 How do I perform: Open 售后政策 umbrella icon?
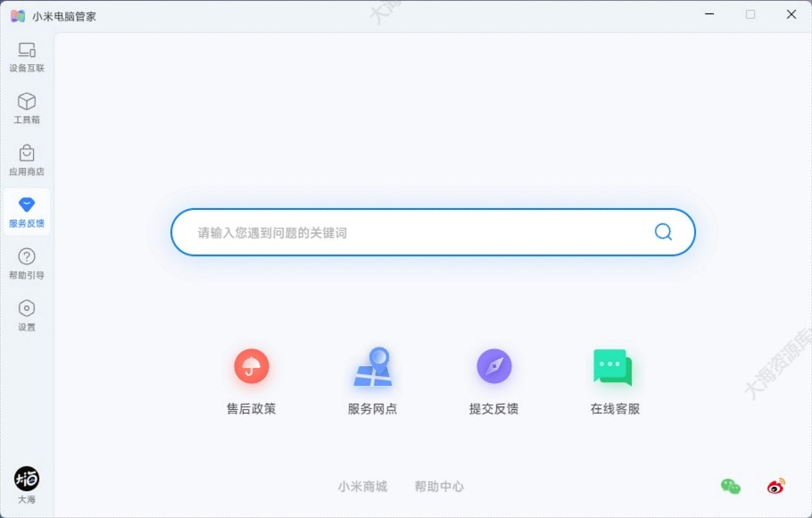tap(251, 366)
